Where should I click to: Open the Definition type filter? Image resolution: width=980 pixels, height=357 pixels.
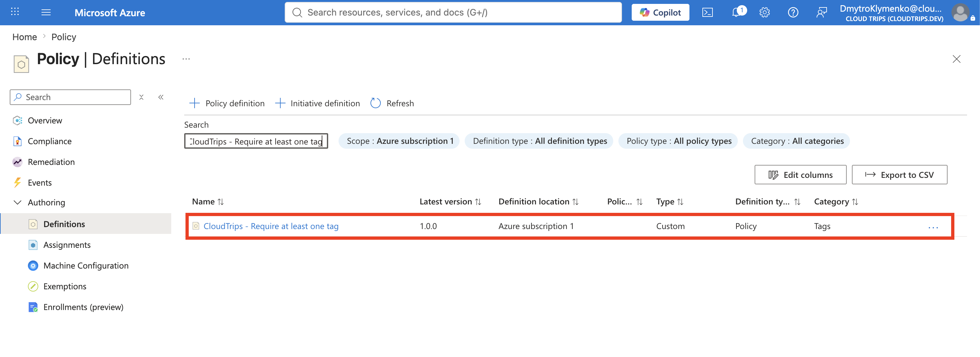point(539,141)
